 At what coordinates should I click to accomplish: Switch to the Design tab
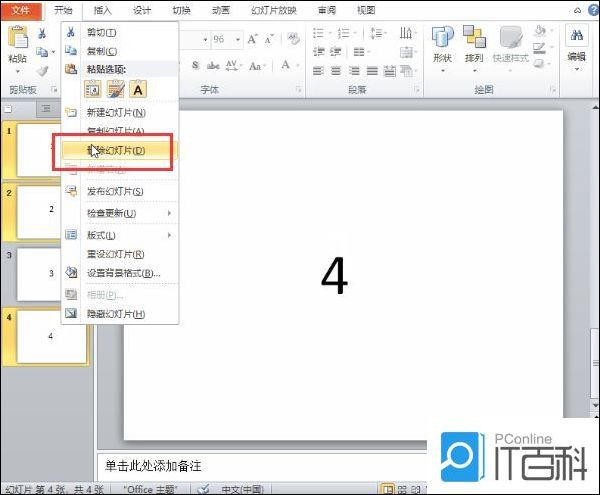[x=142, y=10]
